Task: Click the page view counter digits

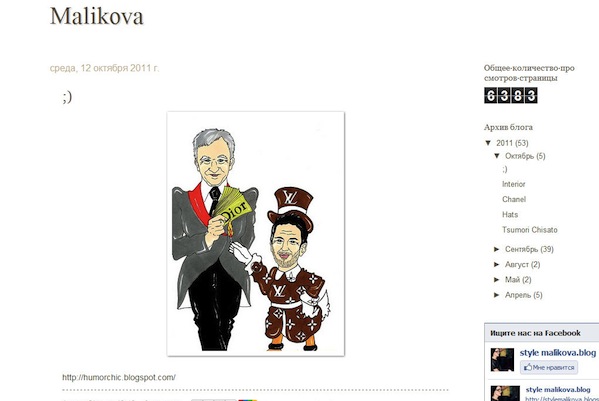Action: click(x=511, y=95)
